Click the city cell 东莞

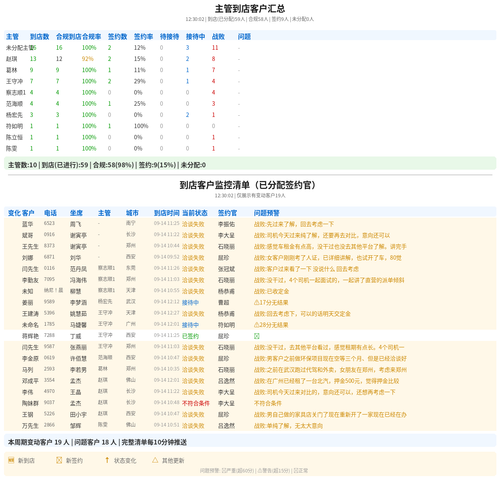click(131, 268)
